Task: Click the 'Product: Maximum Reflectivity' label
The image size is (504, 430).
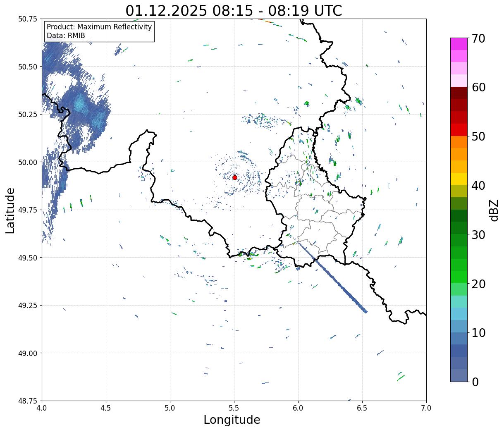Action: click(x=99, y=27)
